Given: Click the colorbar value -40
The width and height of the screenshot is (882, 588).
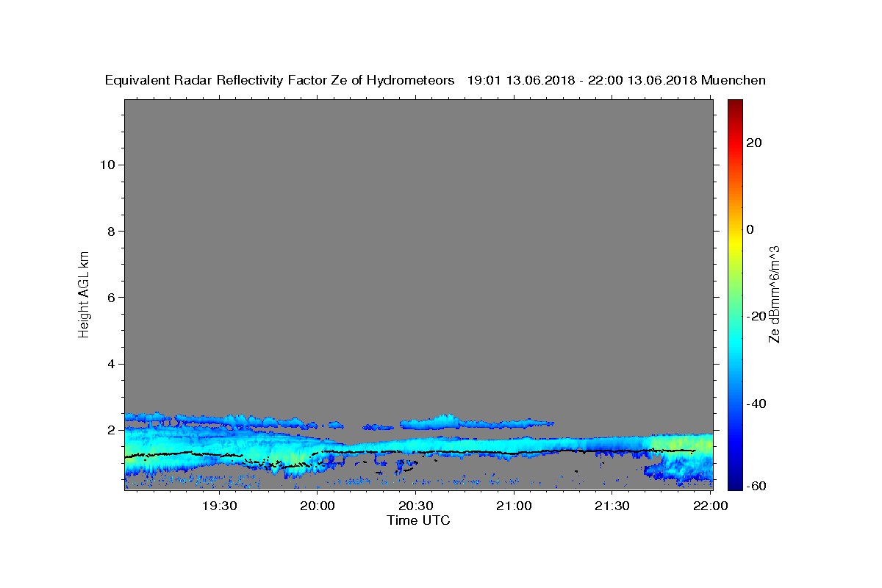Looking at the screenshot, I should pos(755,404).
